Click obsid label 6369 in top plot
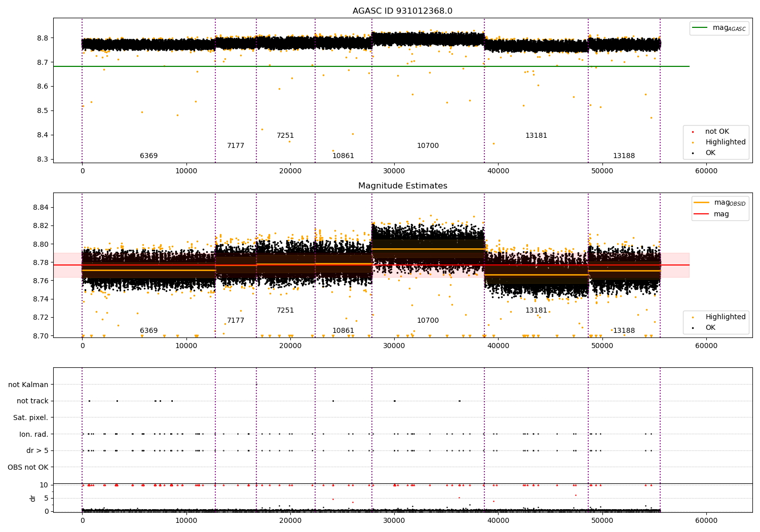This screenshot has width=760, height=532. tap(148, 156)
